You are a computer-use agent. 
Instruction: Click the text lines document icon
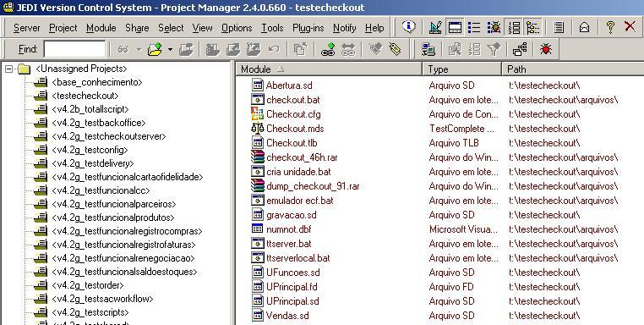pos(558,28)
